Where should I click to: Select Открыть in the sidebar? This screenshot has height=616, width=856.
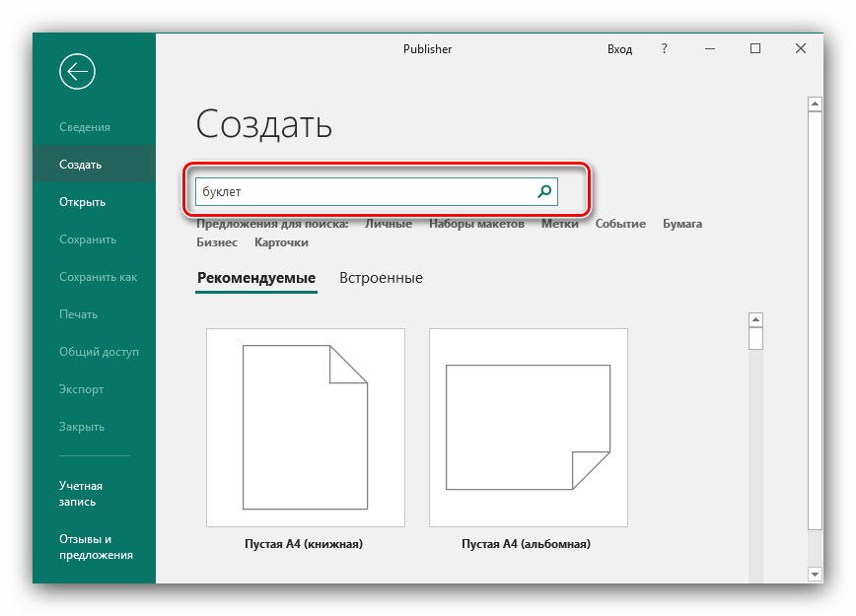pos(83,202)
